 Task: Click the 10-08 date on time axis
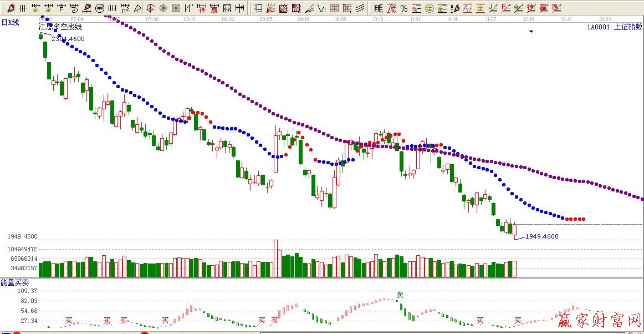[340, 19]
